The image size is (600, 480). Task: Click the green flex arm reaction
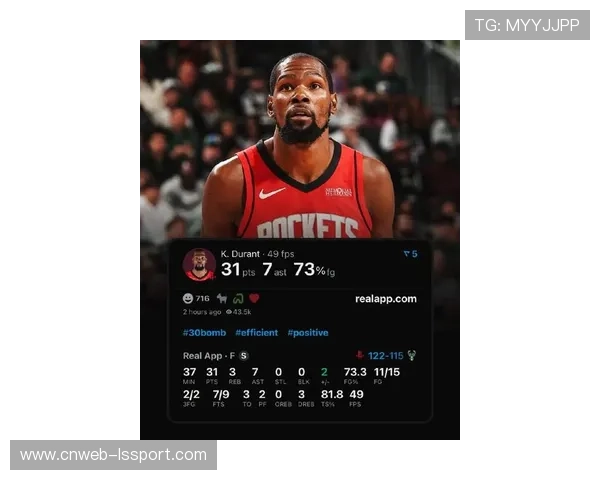coord(238,298)
